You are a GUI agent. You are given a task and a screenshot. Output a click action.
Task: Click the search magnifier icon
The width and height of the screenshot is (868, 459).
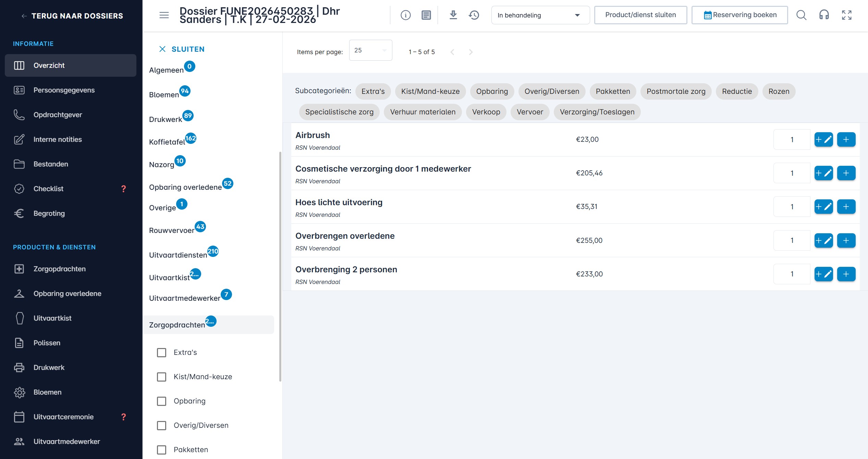[x=801, y=15]
